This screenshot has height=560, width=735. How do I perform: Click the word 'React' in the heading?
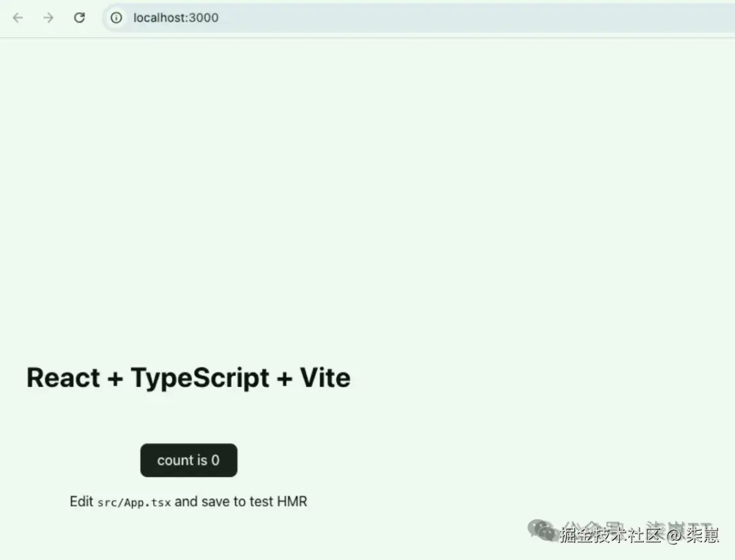[x=63, y=378]
